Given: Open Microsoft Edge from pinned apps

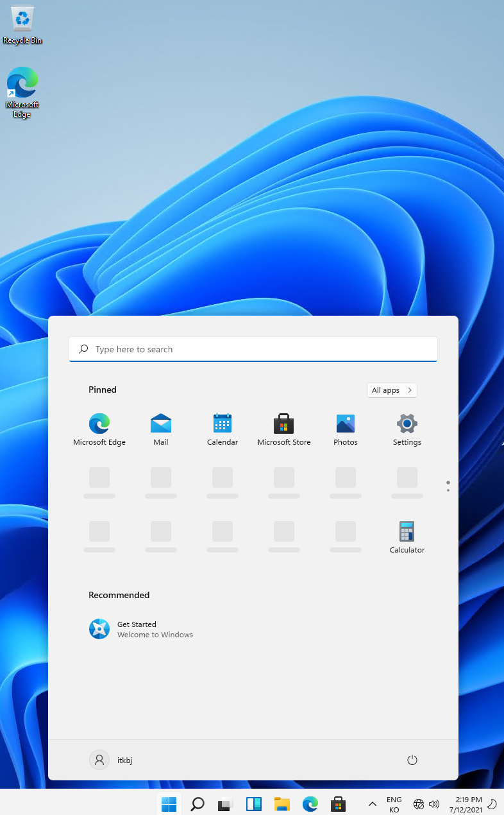Looking at the screenshot, I should coord(99,429).
